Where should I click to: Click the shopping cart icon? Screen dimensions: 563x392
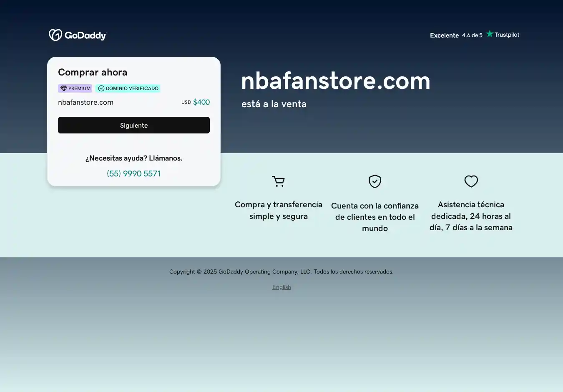click(x=278, y=181)
